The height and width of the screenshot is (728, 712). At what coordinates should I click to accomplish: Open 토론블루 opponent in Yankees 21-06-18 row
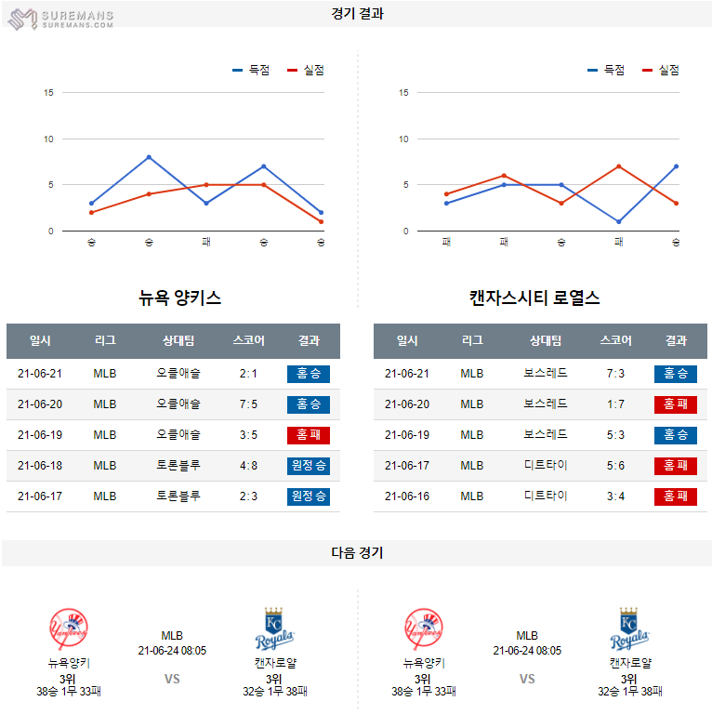tap(178, 466)
